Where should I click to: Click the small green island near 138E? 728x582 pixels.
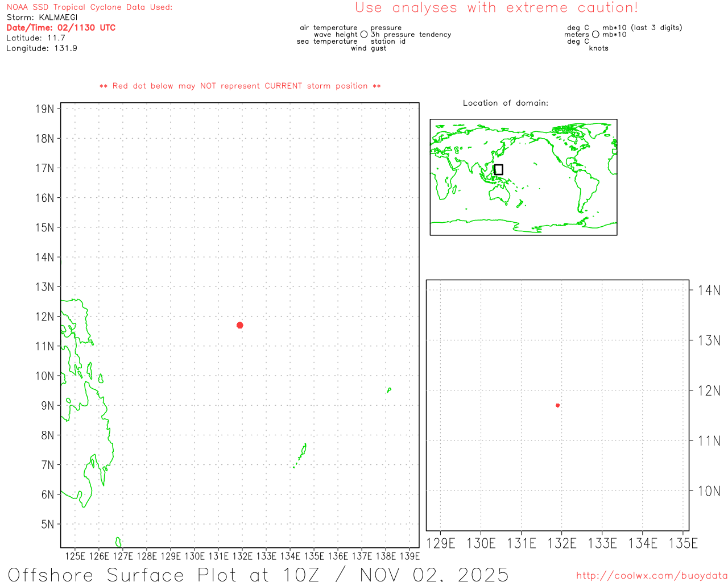coord(389,390)
